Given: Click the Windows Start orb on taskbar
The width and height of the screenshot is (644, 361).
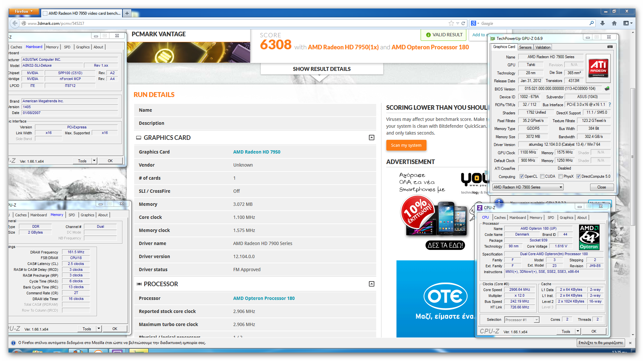Looking at the screenshot, I should pos(17,352).
